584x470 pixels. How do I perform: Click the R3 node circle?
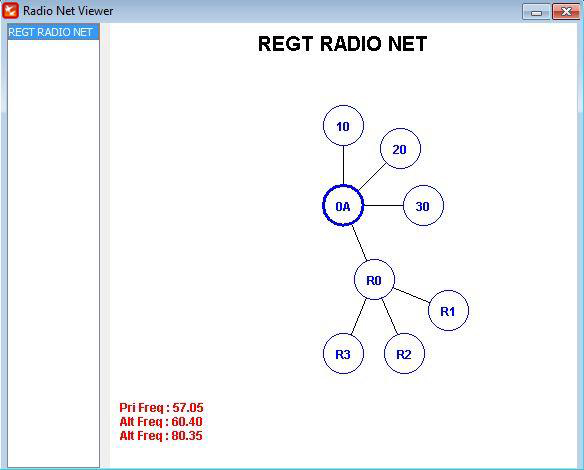point(343,353)
